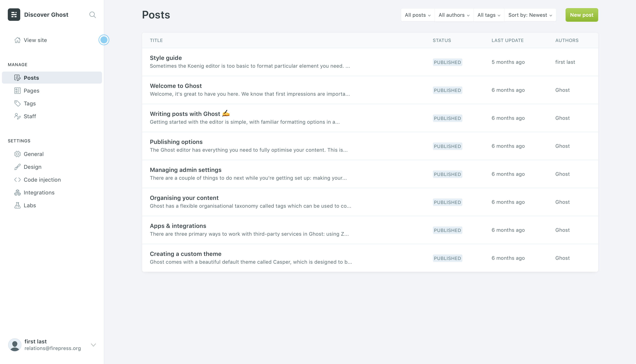Open the All authors filter dropdown

(x=454, y=15)
